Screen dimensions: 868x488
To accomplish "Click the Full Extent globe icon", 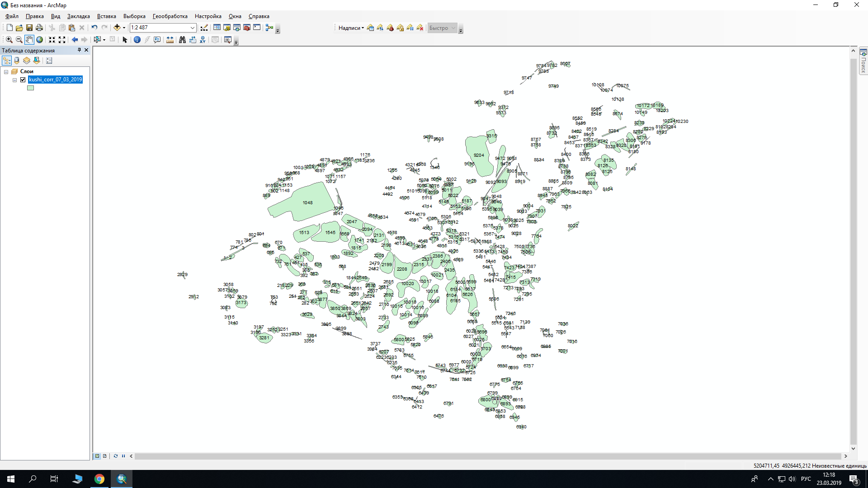I will [40, 40].
